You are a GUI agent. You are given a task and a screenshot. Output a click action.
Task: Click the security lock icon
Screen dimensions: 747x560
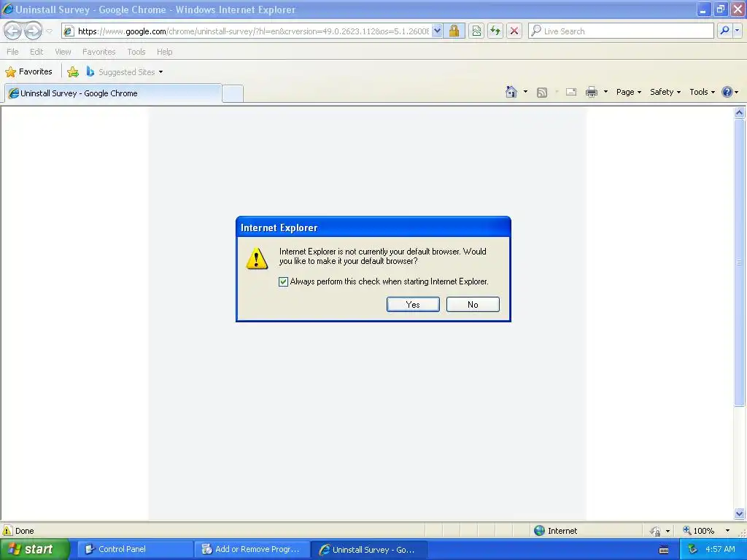(x=454, y=31)
